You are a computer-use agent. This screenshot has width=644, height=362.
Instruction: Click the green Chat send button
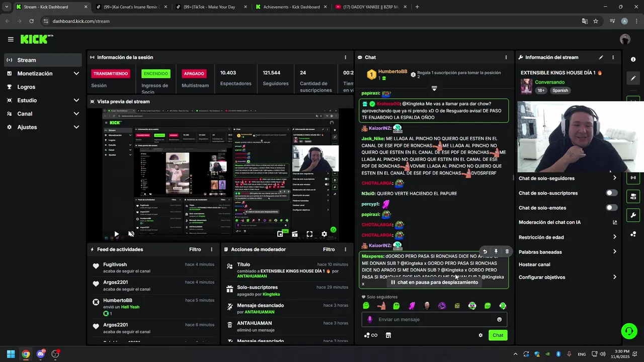coord(498,335)
